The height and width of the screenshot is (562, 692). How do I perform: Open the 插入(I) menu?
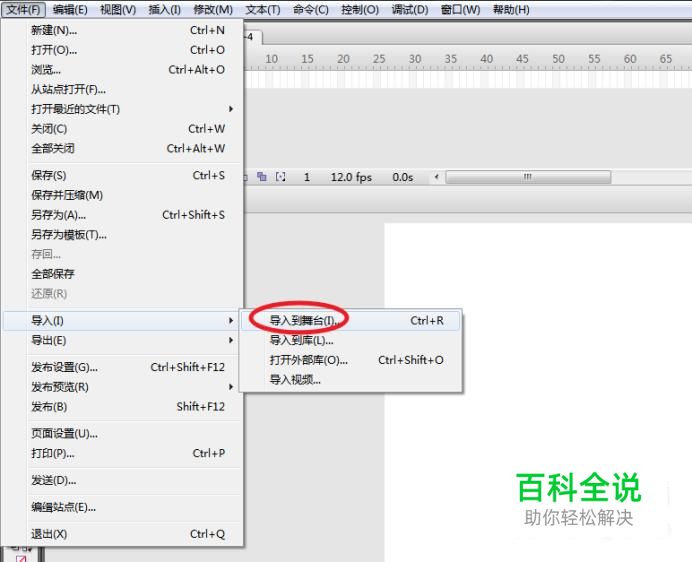165,9
